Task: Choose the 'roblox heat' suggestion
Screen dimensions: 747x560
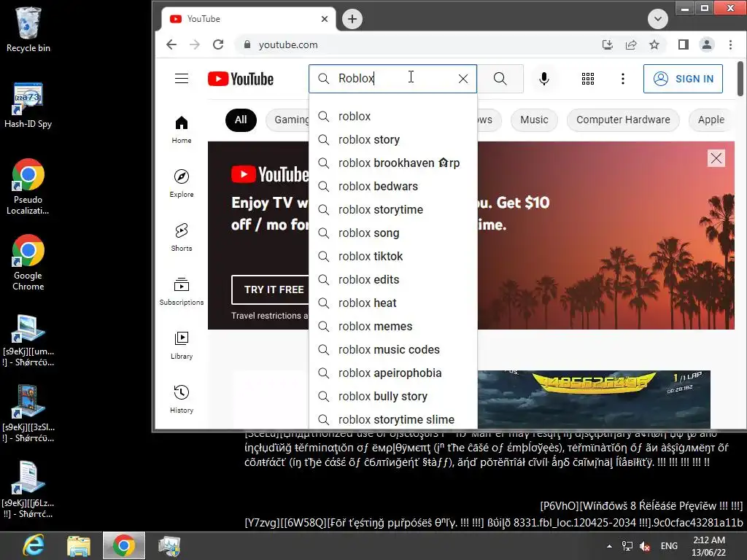Action: point(393,303)
